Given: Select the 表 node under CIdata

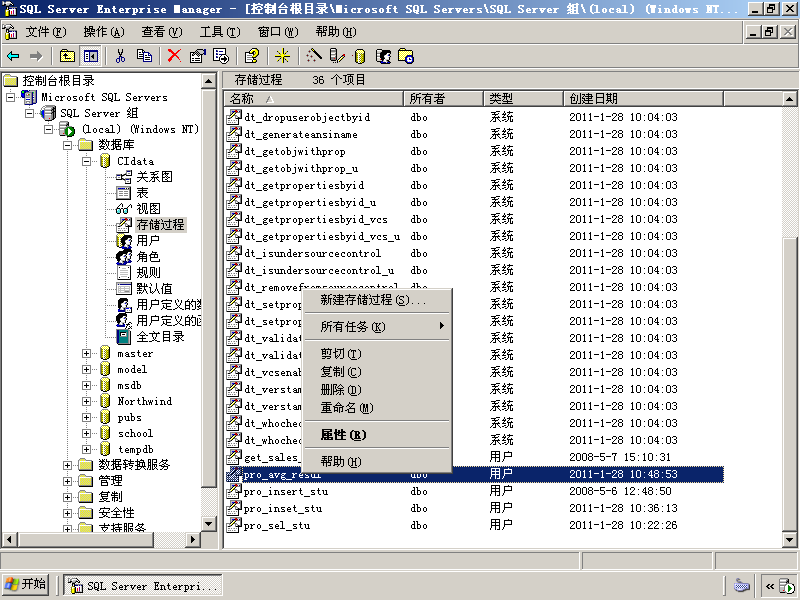Looking at the screenshot, I should (x=142, y=193).
